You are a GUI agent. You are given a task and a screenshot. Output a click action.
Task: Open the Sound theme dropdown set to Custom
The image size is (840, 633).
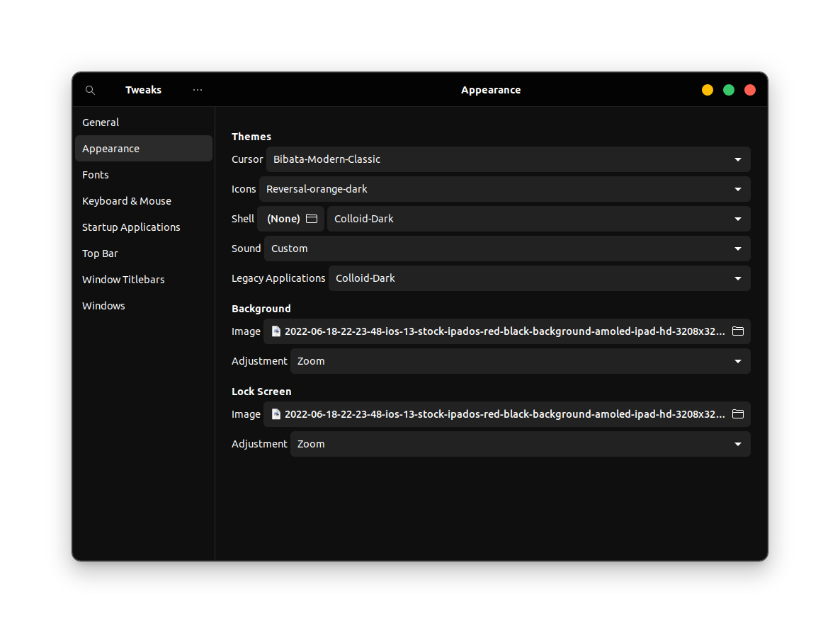[x=506, y=249]
